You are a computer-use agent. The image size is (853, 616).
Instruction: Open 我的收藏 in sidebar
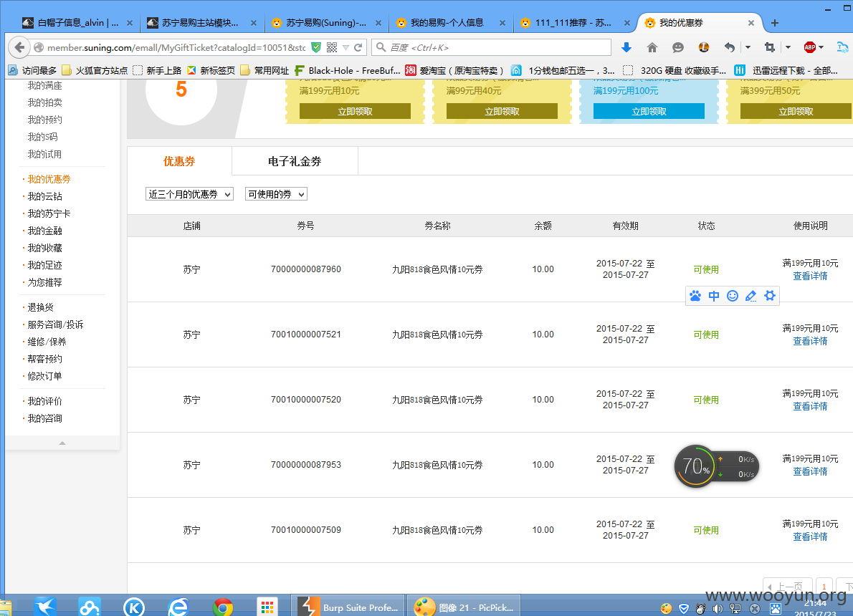pyautogui.click(x=44, y=248)
